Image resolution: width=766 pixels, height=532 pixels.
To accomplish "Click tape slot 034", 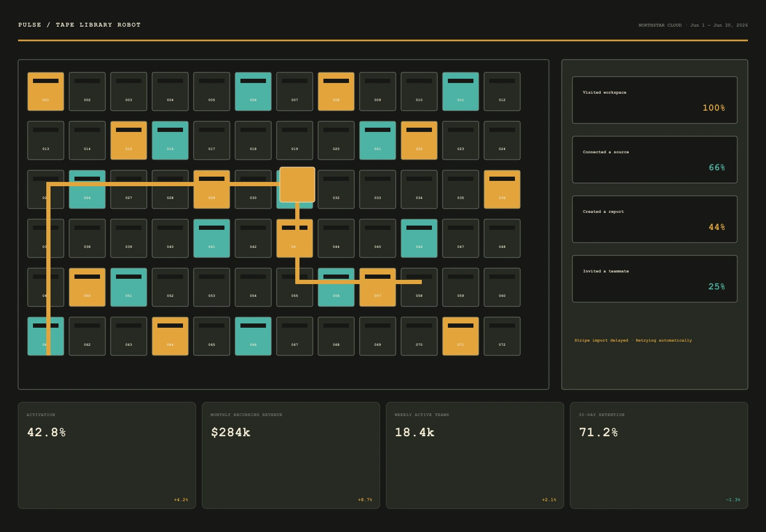I will [419, 189].
